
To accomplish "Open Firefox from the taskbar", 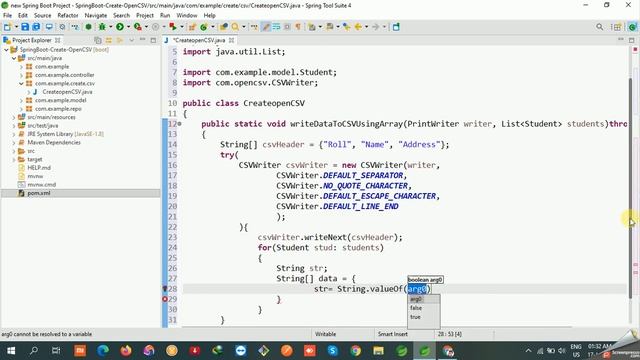I will click(126, 351).
